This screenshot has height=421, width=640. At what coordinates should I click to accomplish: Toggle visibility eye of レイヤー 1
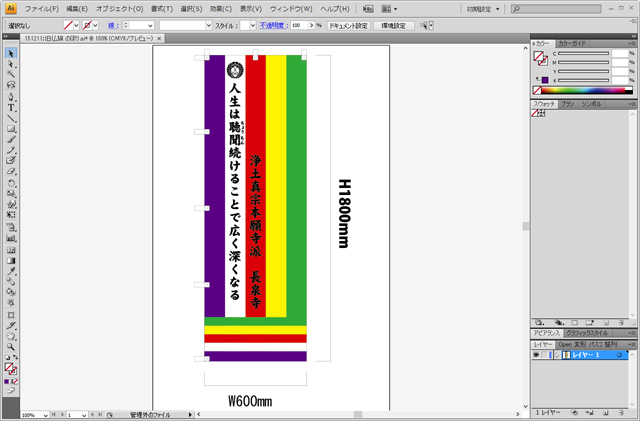tap(536, 355)
